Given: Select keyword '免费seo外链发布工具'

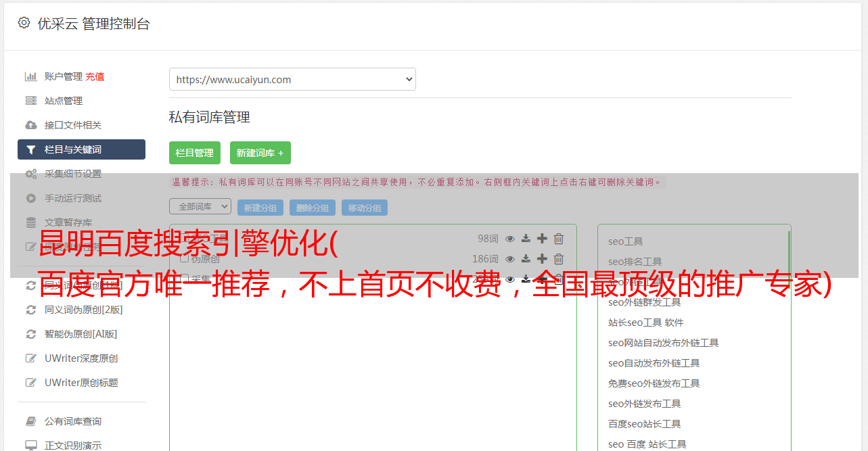Looking at the screenshot, I should click(654, 383).
